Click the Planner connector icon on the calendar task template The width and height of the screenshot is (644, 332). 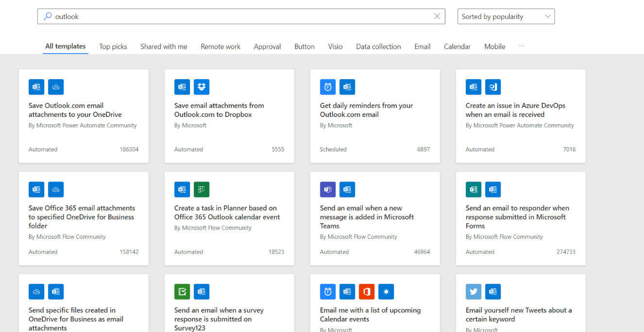click(x=201, y=189)
